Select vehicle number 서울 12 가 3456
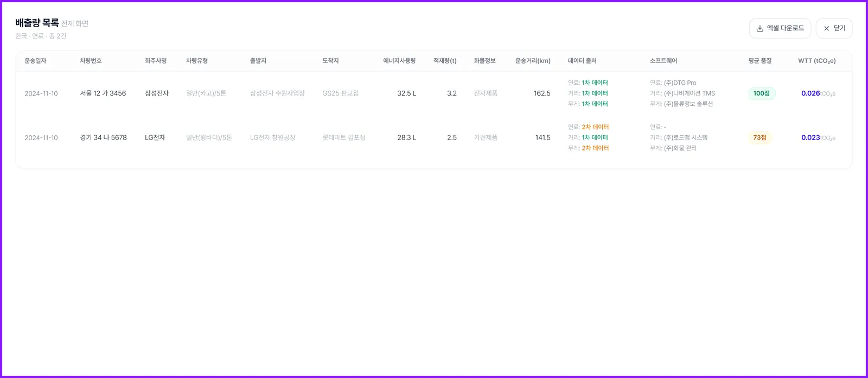 [x=103, y=93]
